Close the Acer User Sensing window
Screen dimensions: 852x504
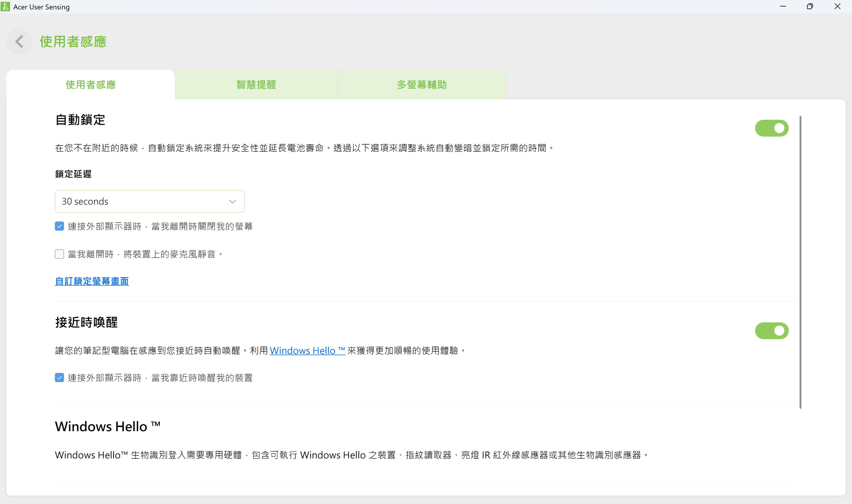coord(837,7)
